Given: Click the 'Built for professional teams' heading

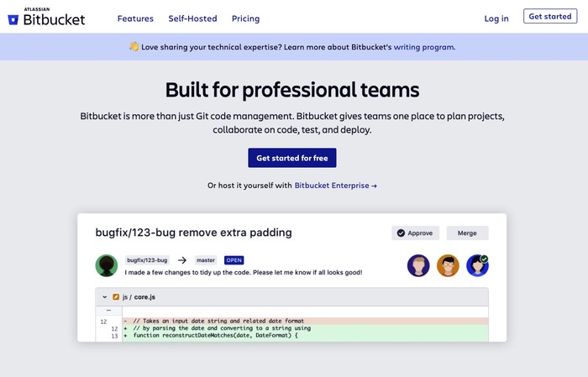Looking at the screenshot, I should [x=292, y=90].
